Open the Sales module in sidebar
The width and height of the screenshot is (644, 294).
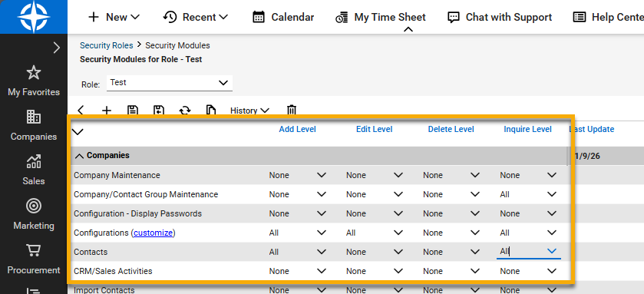34,170
